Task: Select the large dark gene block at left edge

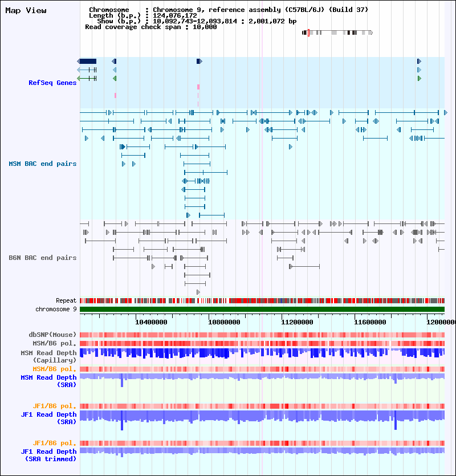Action: coord(87,62)
